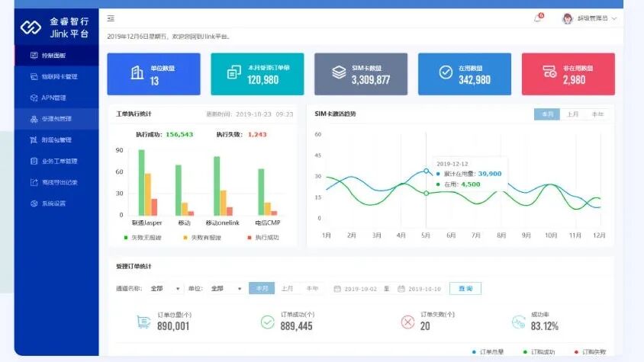Click the end date field 2019-10-10
Image resolution: width=644 pixels, height=362 pixels.
coord(424,289)
